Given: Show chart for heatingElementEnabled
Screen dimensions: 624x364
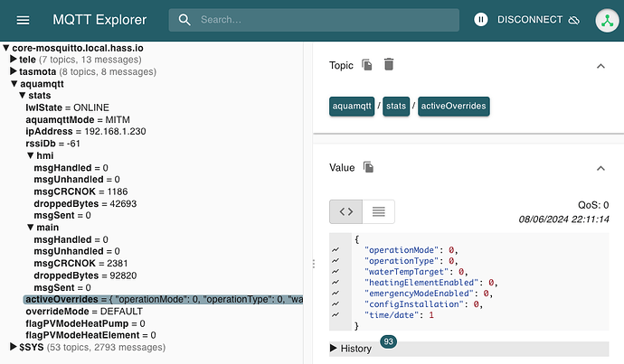Looking at the screenshot, I should (x=336, y=282).
